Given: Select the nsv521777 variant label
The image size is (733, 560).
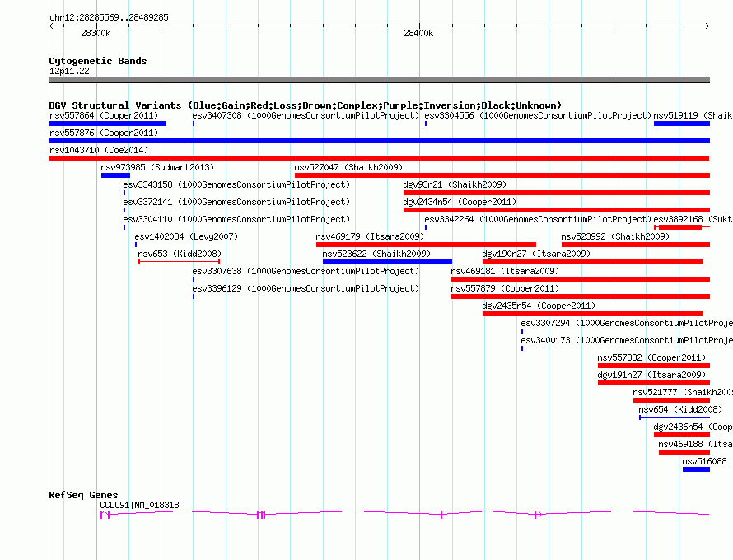Looking at the screenshot, I should (683, 392).
